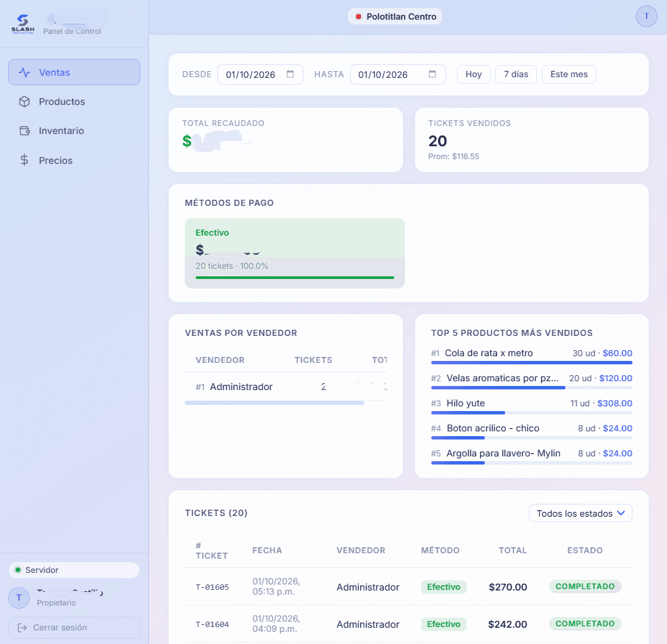Click the user avatar in the top bar
The width and height of the screenshot is (667, 644).
(646, 16)
